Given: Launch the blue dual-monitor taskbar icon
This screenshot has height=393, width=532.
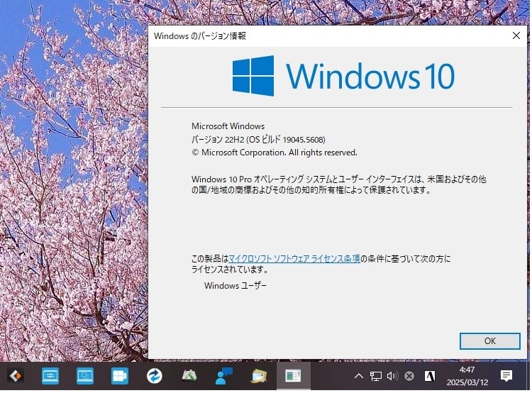Looking at the screenshot, I should pos(85,377).
